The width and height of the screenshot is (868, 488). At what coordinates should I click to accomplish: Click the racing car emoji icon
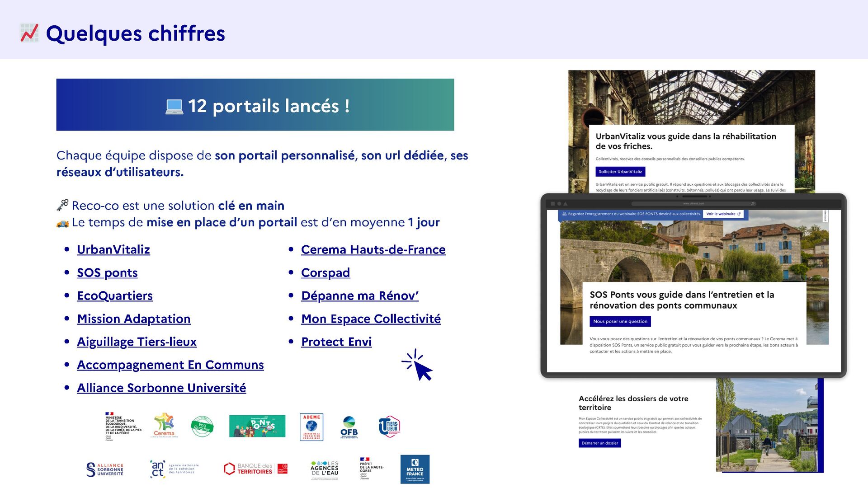[62, 223]
